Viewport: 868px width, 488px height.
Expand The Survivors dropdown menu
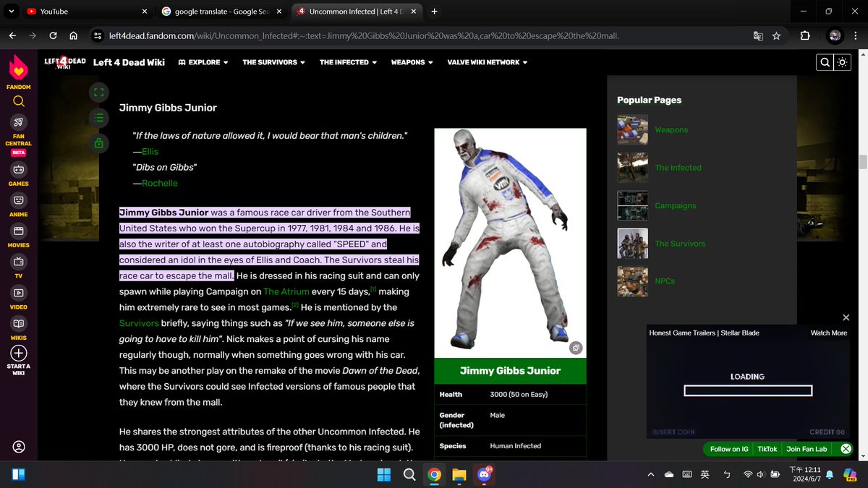(274, 62)
